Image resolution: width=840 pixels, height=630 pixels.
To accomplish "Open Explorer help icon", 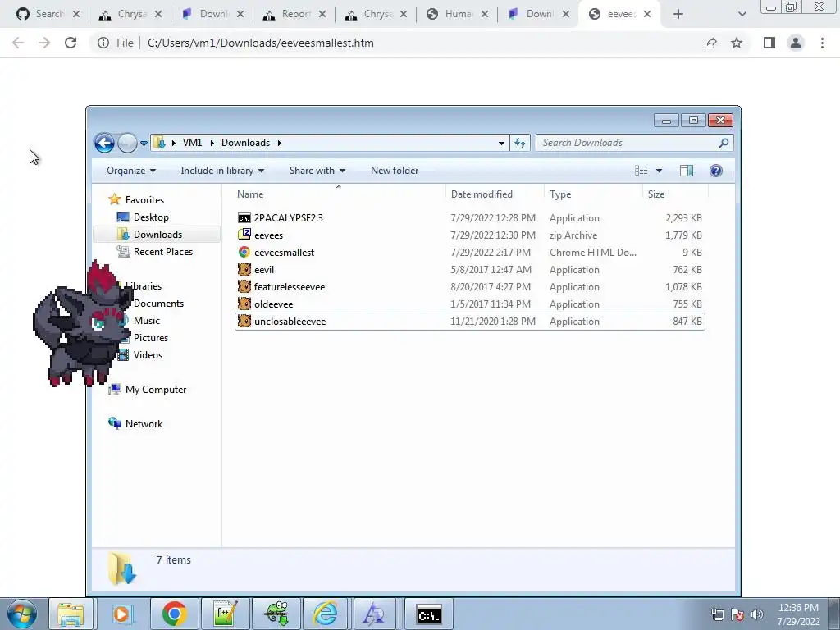I will point(715,171).
